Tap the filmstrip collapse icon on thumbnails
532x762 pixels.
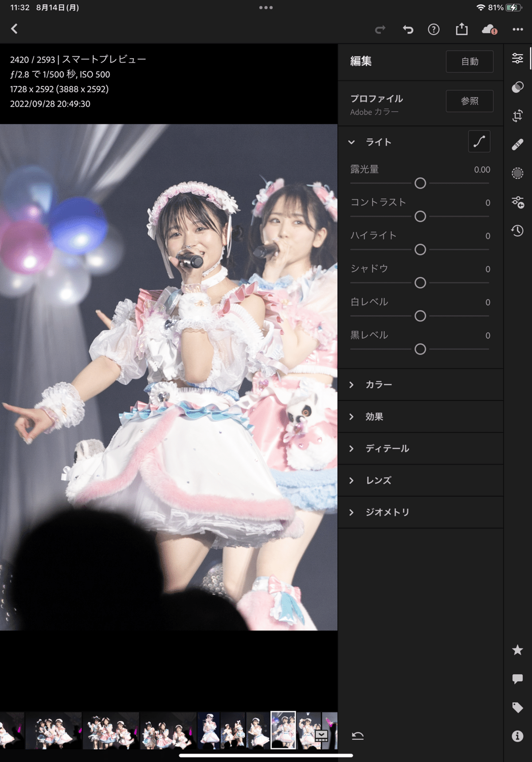pos(321,736)
